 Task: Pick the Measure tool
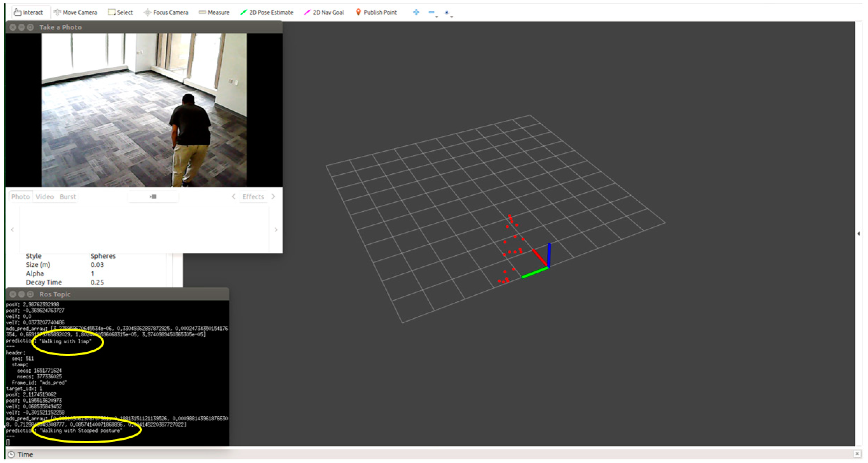coord(214,13)
